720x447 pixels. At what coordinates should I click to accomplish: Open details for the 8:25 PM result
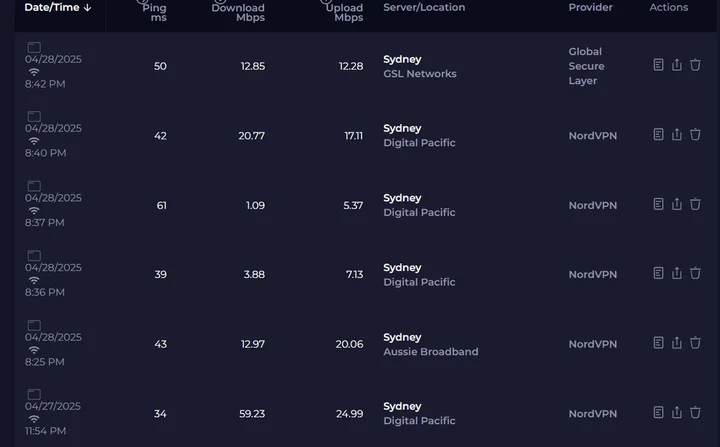(658, 343)
